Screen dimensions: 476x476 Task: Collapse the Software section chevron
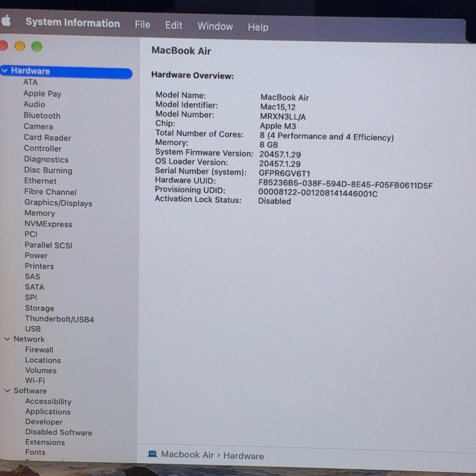[x=7, y=391]
